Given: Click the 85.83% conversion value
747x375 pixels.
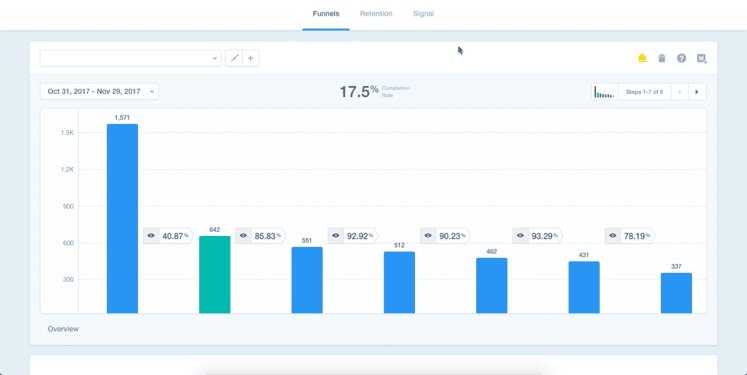Looking at the screenshot, I should (x=267, y=235).
